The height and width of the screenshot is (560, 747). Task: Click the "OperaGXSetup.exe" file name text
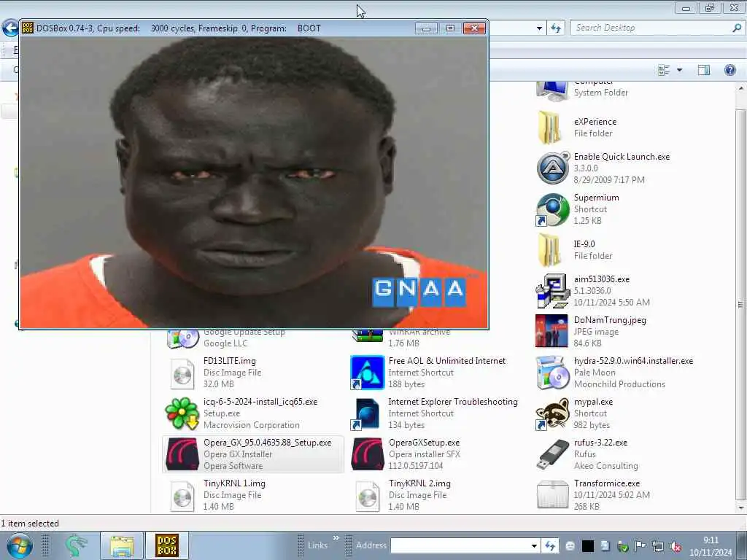coord(424,443)
